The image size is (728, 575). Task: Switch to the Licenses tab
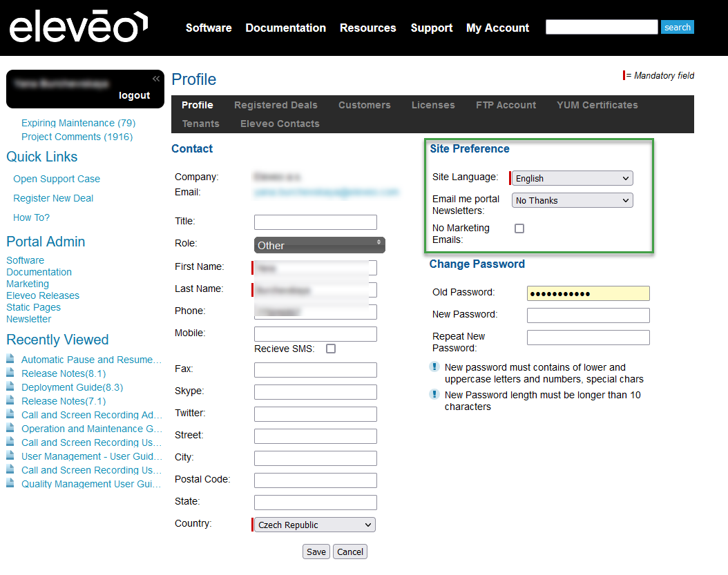coord(433,105)
